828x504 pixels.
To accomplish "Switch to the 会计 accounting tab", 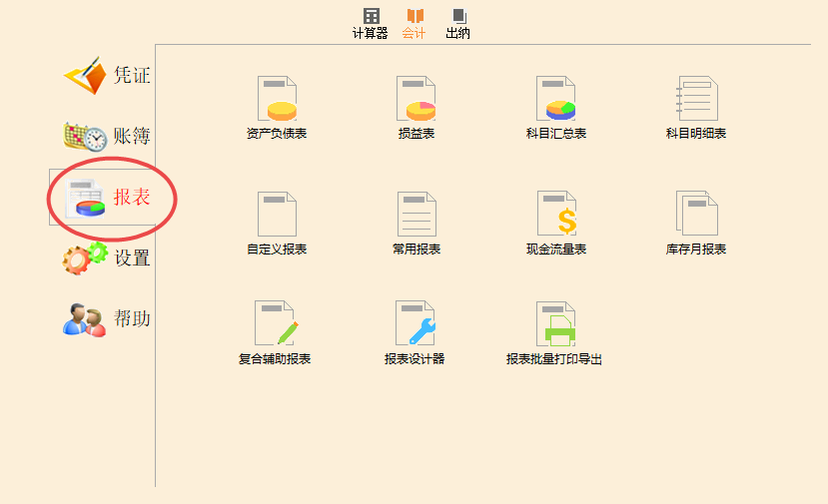I will coord(414,23).
